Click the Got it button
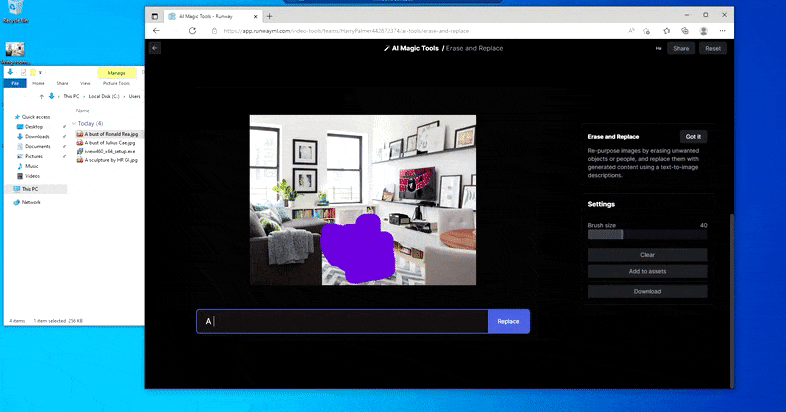Viewport: 786px width, 412px height. click(x=692, y=136)
